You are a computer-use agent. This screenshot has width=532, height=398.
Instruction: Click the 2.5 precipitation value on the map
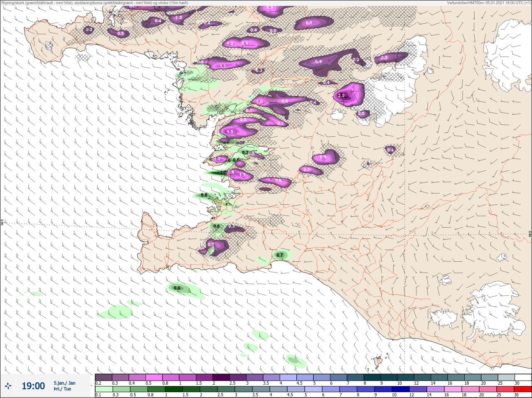tap(341, 96)
